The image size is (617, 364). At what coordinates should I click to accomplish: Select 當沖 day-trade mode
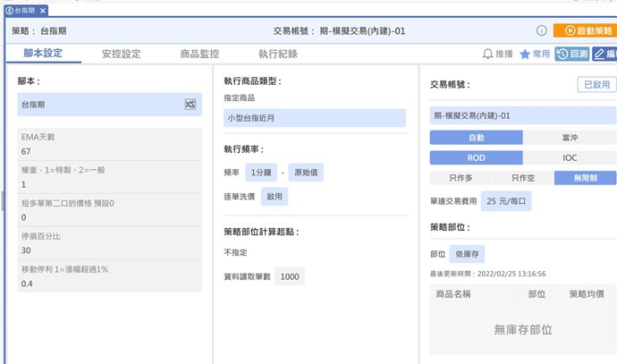tap(569, 138)
